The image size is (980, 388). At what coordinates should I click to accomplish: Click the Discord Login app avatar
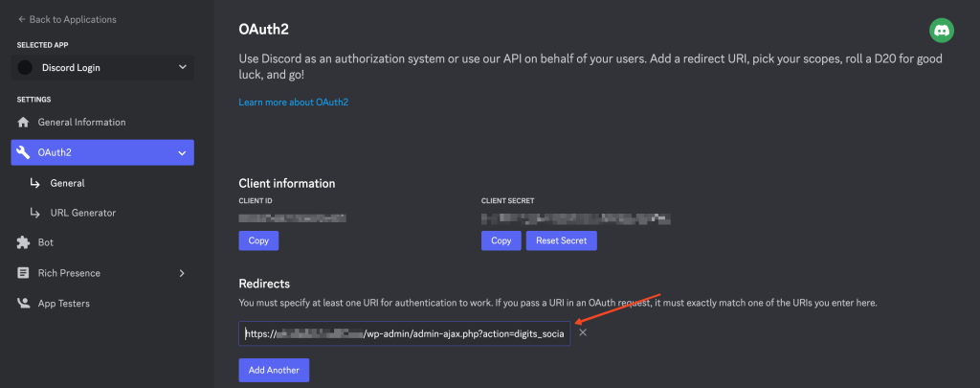click(x=25, y=68)
